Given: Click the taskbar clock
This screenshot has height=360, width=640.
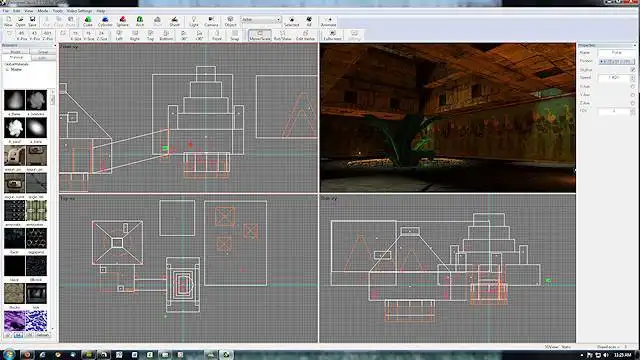Looking at the screenshot, I should tap(623, 355).
